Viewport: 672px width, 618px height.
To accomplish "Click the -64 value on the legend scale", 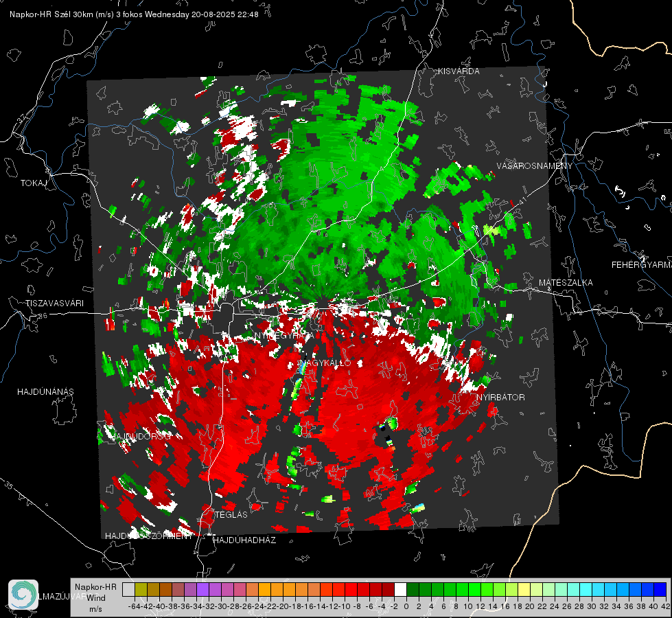I will pyautogui.click(x=134, y=606).
